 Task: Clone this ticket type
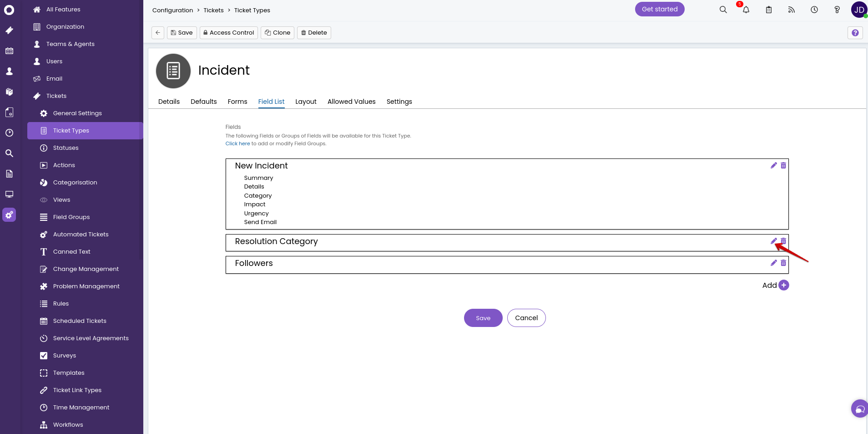[x=278, y=33]
